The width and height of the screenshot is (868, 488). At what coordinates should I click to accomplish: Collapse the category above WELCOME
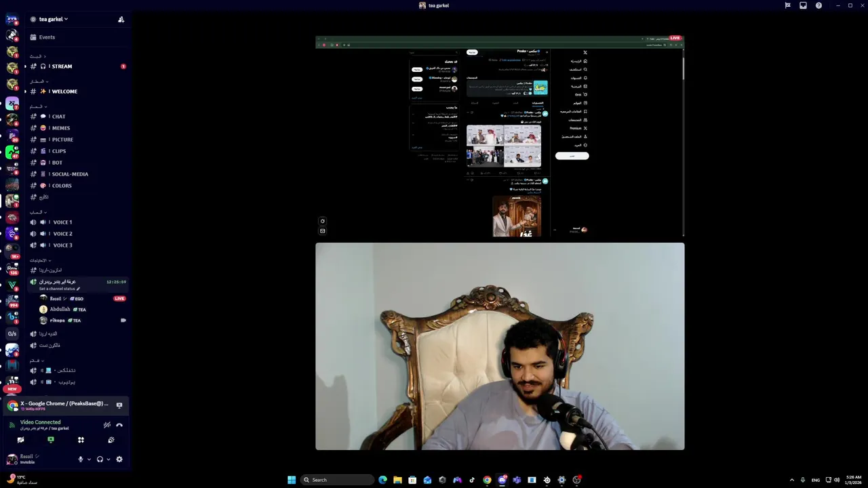click(39, 81)
